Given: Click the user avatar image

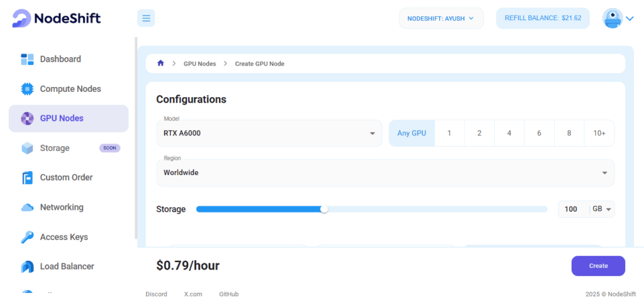Looking at the screenshot, I should [613, 18].
